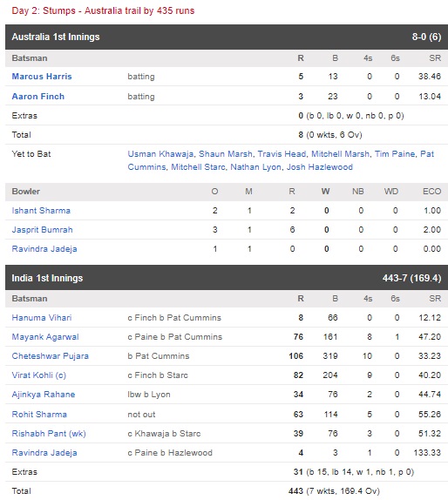Open Mitchell Marsh player page
Image resolution: width=448 pixels, height=500 pixels.
pos(340,154)
